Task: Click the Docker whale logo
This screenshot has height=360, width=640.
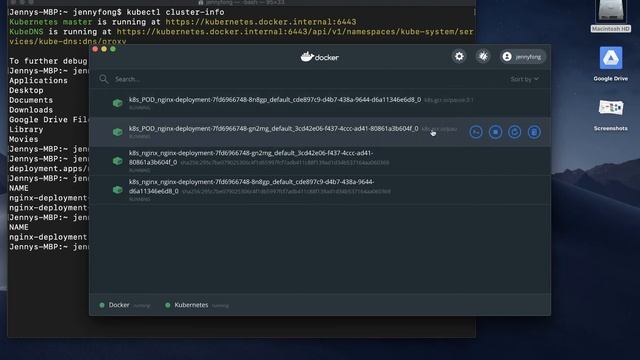Action: coord(320,57)
